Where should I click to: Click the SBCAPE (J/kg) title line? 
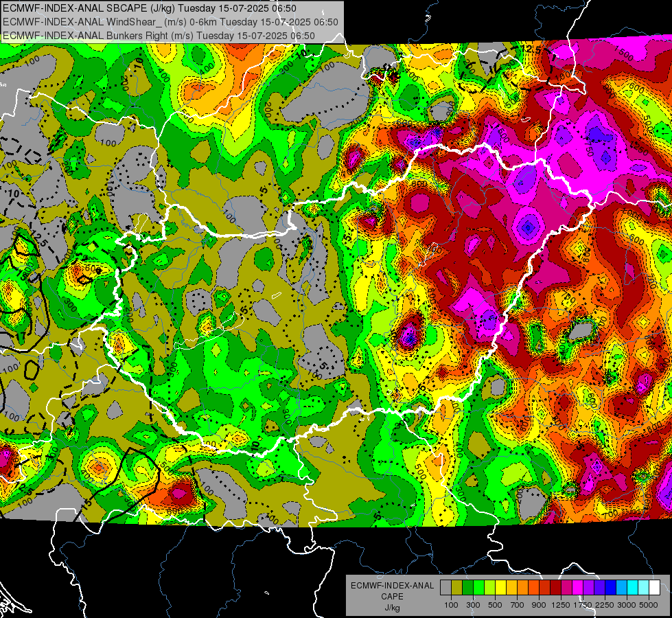[149, 8]
